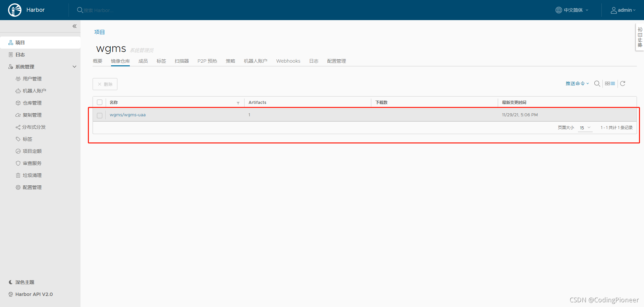Open 项目定额 in the sidebar
Viewport: 644px width, 307px height.
[x=32, y=151]
